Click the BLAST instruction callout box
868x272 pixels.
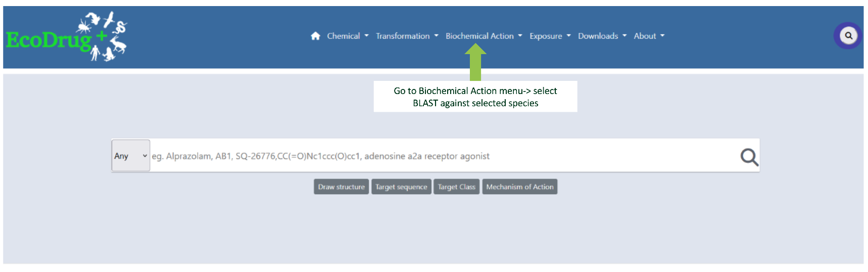[x=475, y=97]
